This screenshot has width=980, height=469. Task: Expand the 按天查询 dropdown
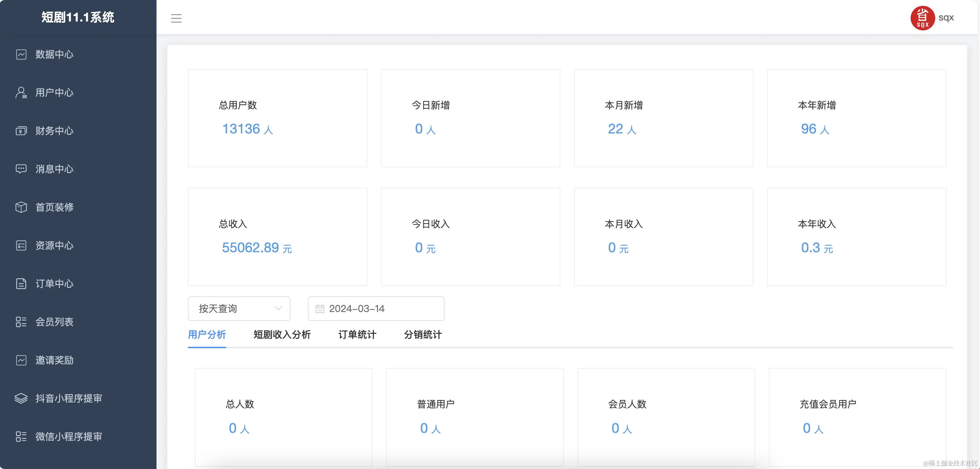[x=239, y=309]
